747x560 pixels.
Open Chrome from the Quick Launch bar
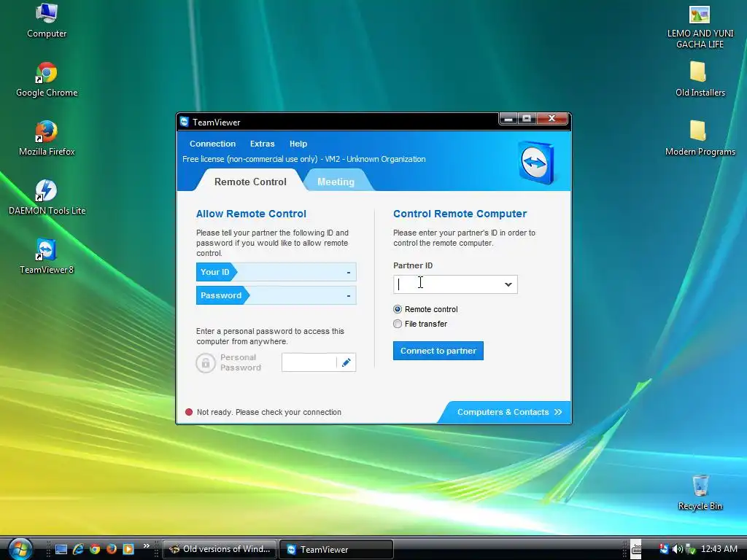[95, 549]
